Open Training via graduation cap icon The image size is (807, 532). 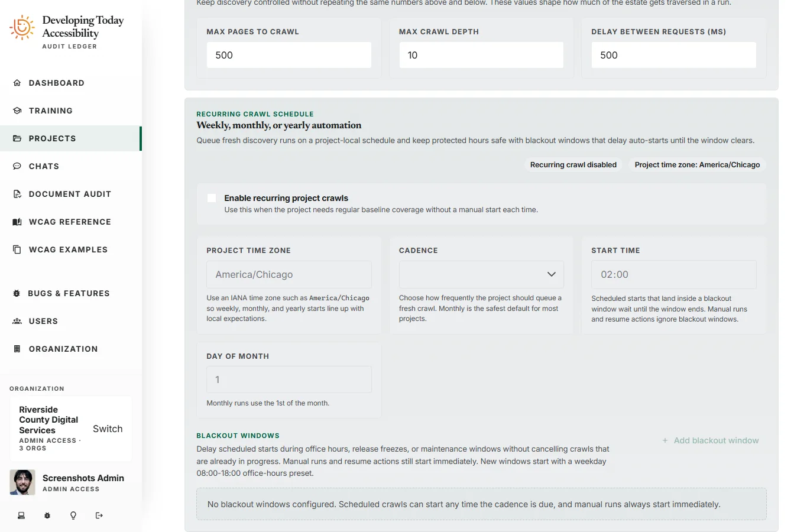(x=17, y=111)
